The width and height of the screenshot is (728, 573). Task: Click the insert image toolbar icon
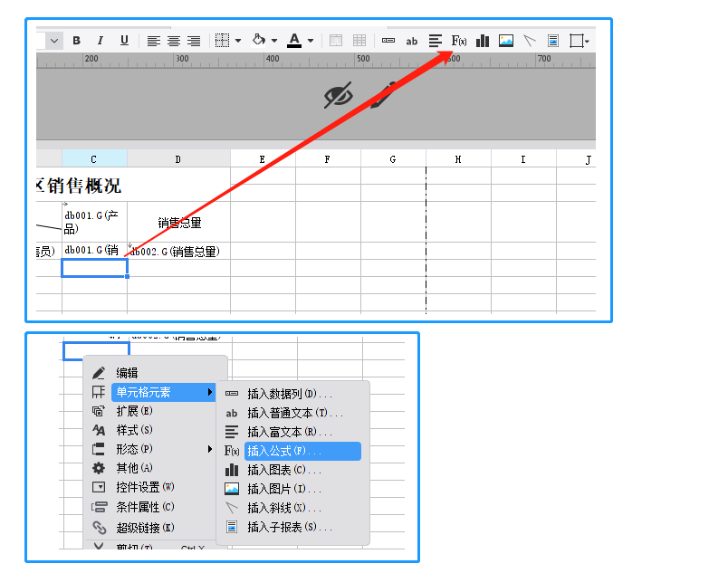[x=505, y=40]
